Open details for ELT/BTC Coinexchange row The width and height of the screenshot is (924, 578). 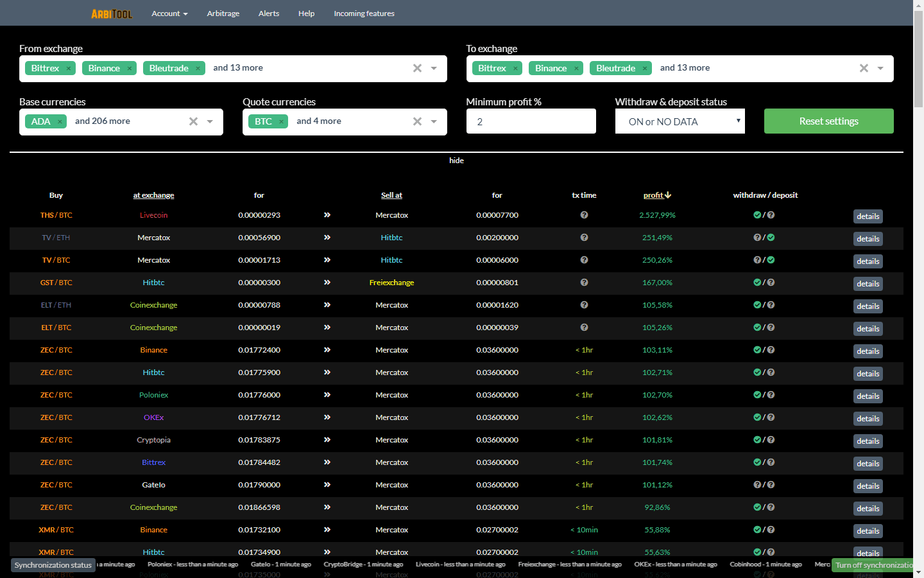click(868, 329)
